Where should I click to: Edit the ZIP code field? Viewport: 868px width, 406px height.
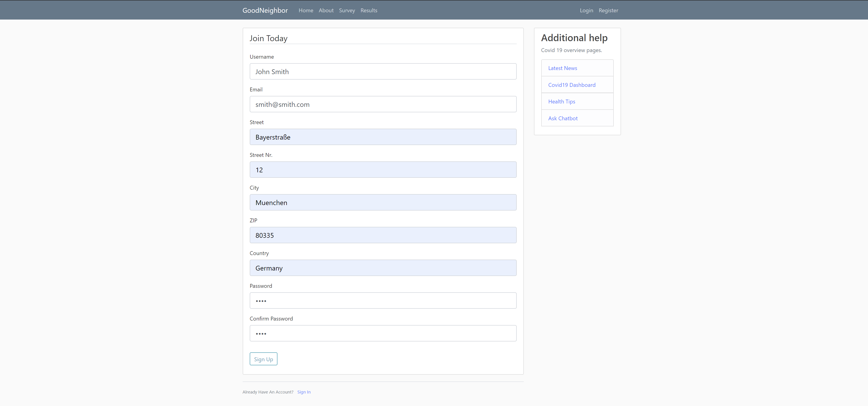(383, 235)
